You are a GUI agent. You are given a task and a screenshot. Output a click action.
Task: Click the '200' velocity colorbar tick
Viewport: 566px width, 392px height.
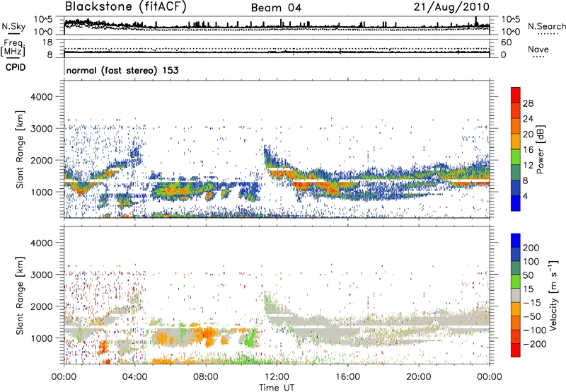pos(531,248)
